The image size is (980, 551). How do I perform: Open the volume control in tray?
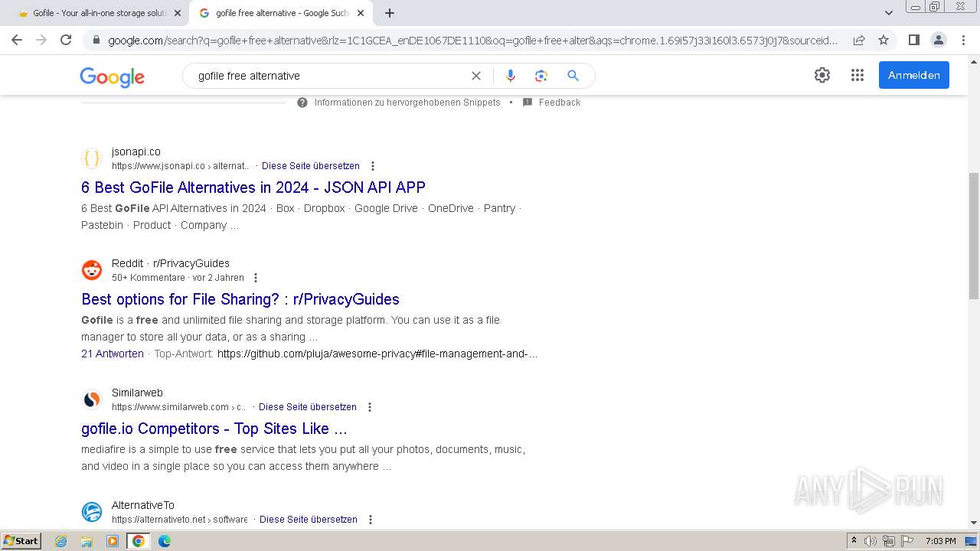pyautogui.click(x=871, y=541)
